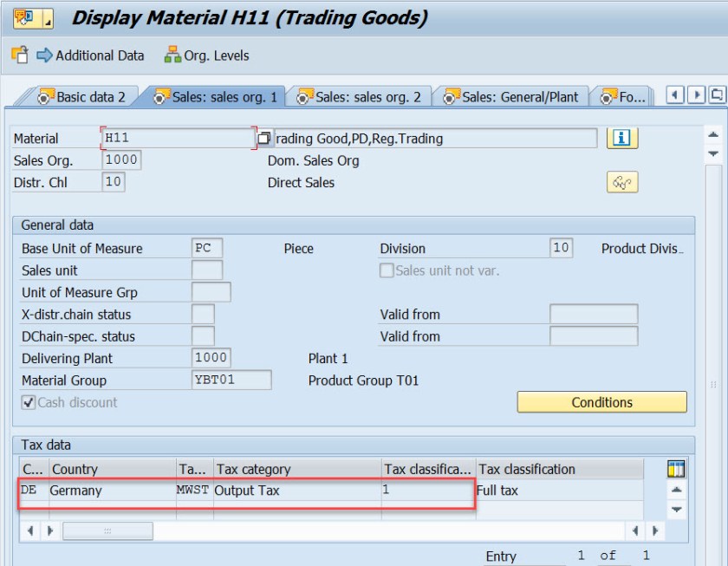Click Unit of Measure Grp field
Image resolution: width=728 pixels, height=566 pixels.
pos(211,292)
